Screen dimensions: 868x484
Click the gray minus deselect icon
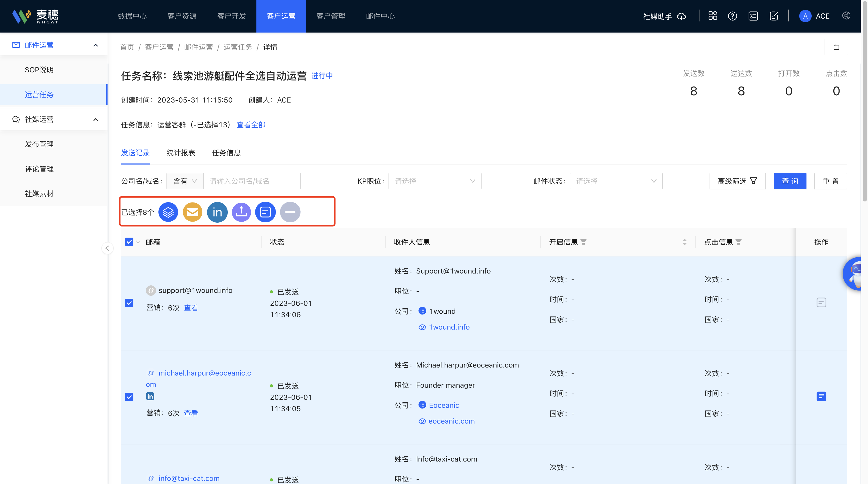[290, 212]
